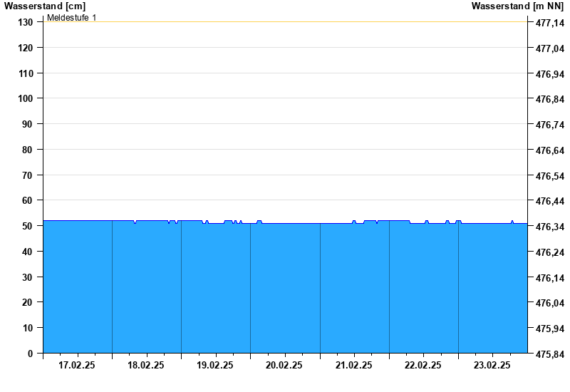Click the 23.02.25 date label

point(492,365)
